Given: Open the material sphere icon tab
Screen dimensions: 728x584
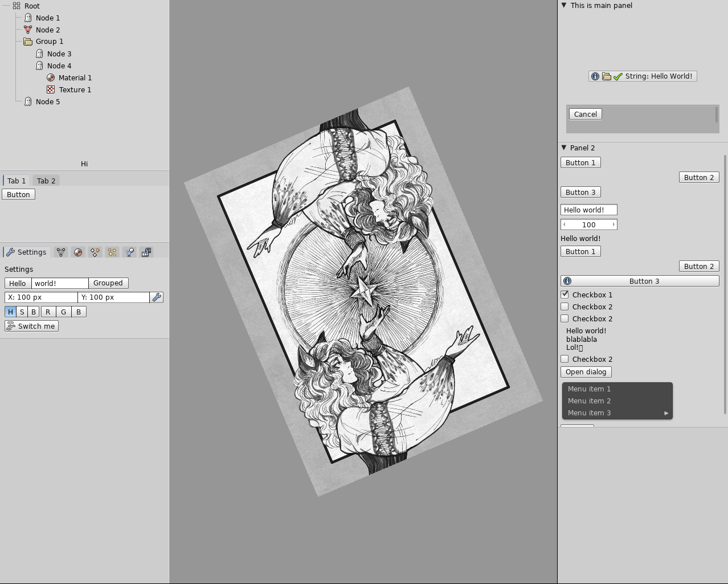Looking at the screenshot, I should coord(78,252).
